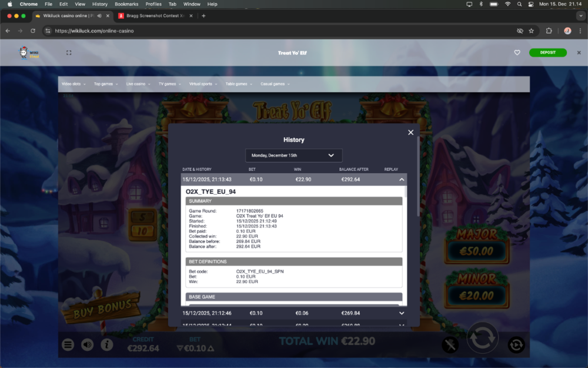The image size is (588, 368).
Task: Collapse the expanded 21:13:43 history entry
Action: click(x=402, y=179)
